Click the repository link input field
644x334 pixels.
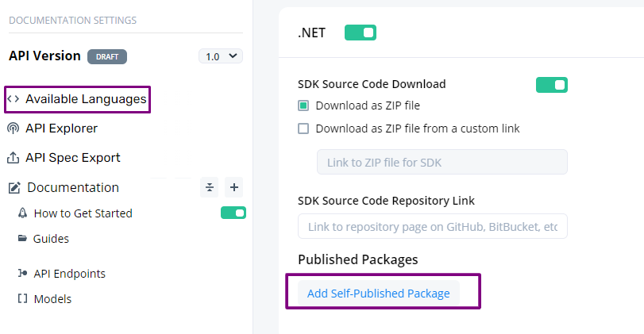pyautogui.click(x=433, y=226)
